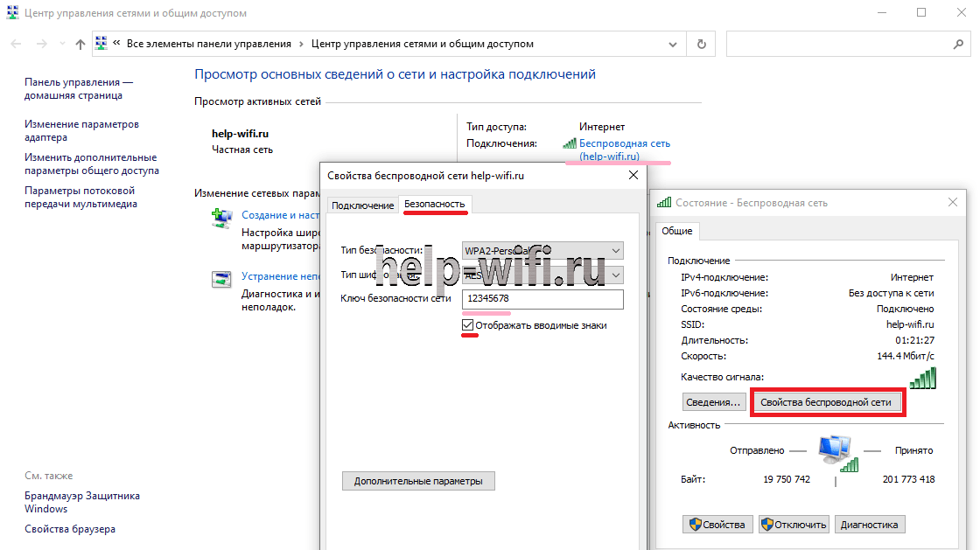This screenshot has height=550, width=980.
Task: Switch to the "Подключение" tab
Action: 362,205
